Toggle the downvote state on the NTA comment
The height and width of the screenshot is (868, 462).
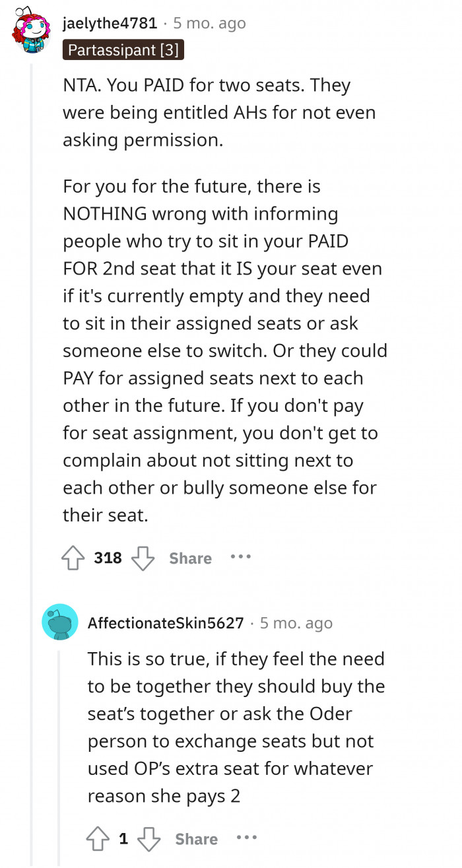(x=143, y=558)
